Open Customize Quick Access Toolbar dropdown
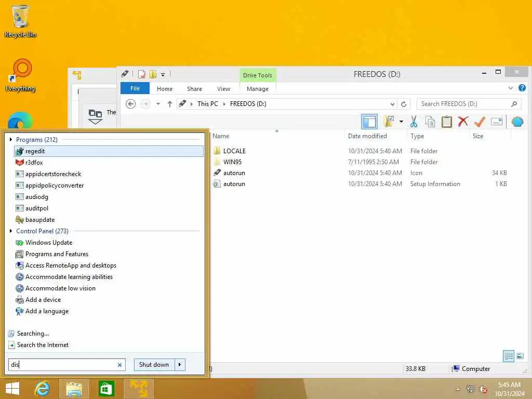This screenshot has width=532, height=399. (x=163, y=74)
